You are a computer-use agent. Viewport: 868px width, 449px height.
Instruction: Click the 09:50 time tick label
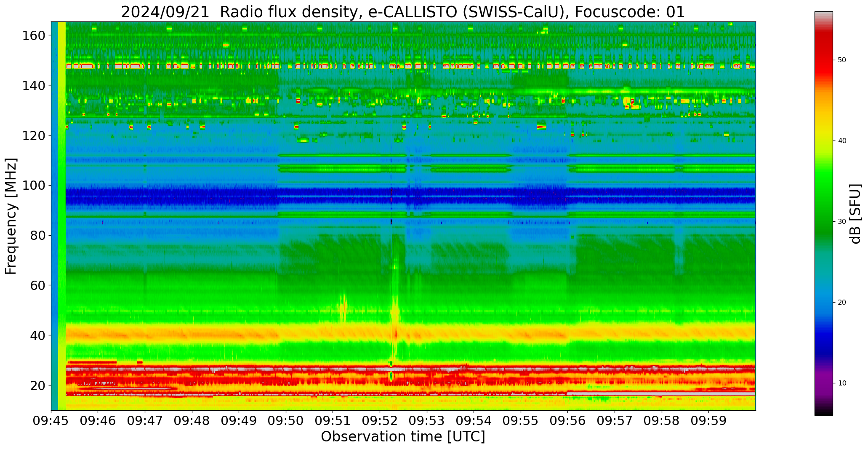click(286, 420)
